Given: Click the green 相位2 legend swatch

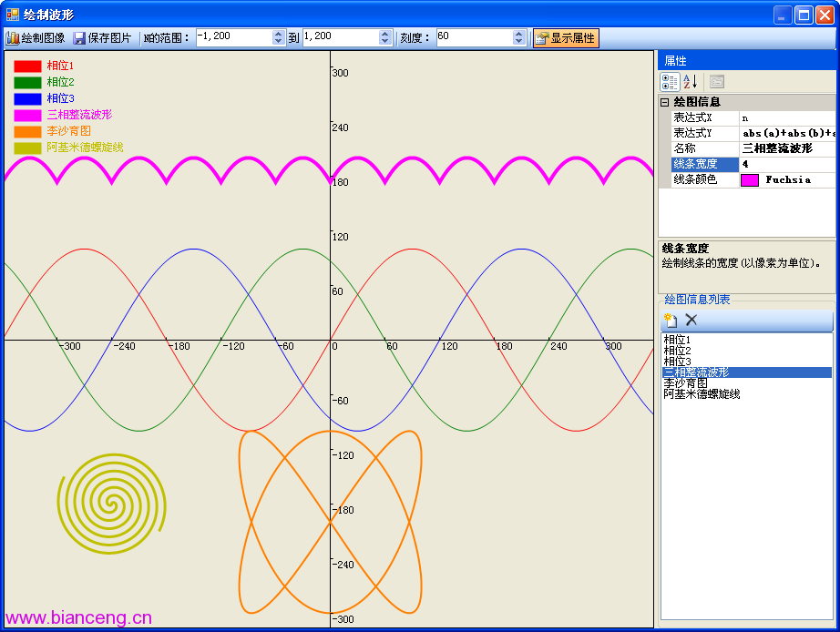Looking at the screenshot, I should (27, 83).
